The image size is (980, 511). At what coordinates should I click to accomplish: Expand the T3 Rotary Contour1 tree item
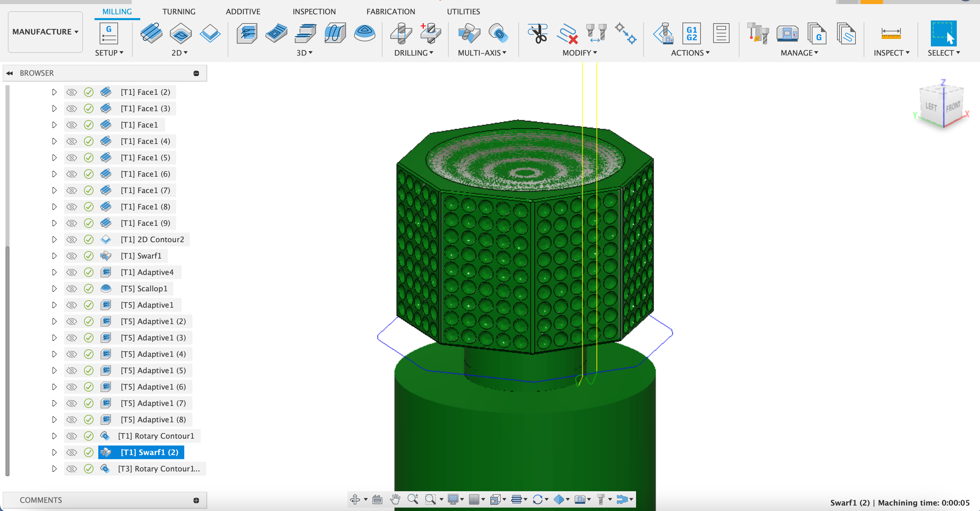click(x=55, y=468)
